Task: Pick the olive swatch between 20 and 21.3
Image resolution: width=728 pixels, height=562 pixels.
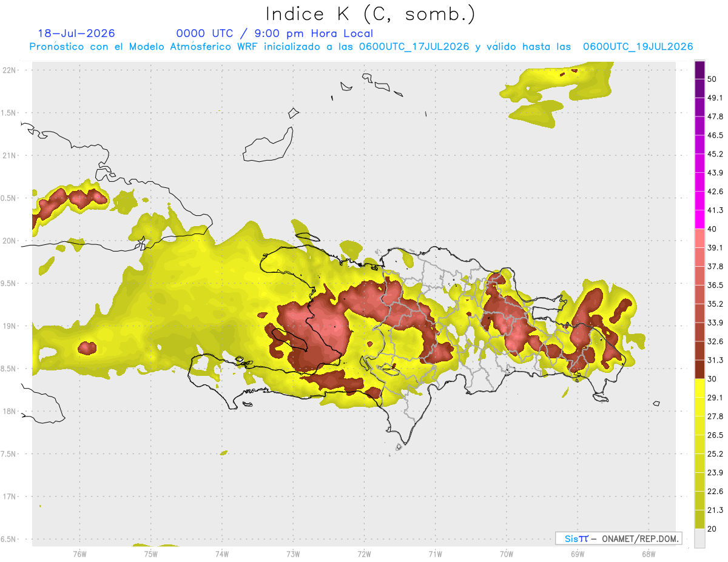Action: pos(699,520)
